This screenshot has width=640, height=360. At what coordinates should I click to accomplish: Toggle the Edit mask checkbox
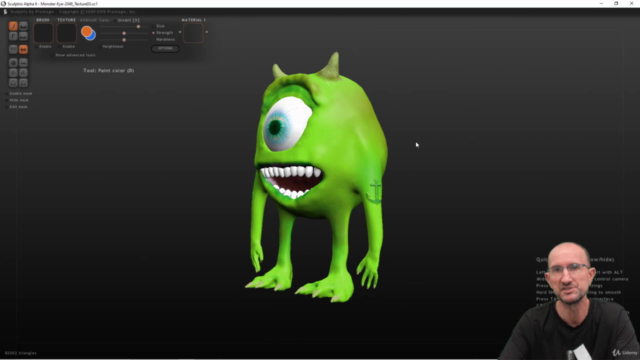coord(7,107)
